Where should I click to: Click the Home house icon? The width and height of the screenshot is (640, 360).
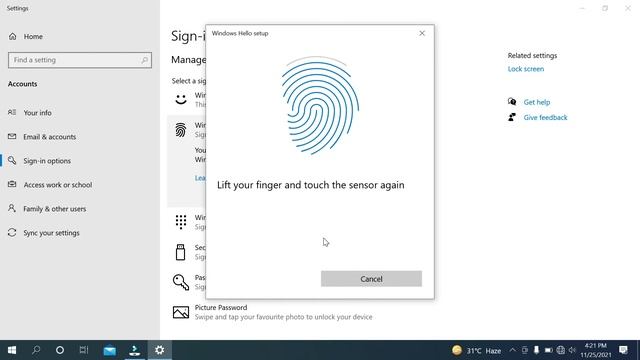point(12,36)
